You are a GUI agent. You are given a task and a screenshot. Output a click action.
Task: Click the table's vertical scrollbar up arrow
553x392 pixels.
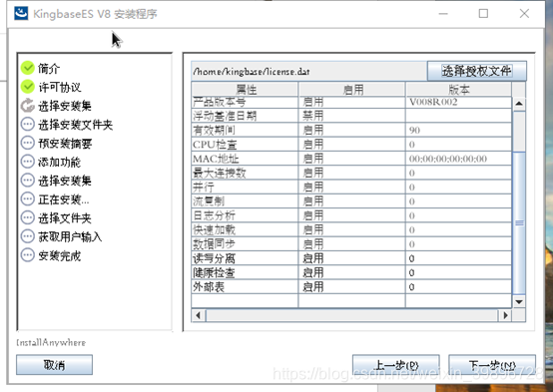[x=519, y=104]
